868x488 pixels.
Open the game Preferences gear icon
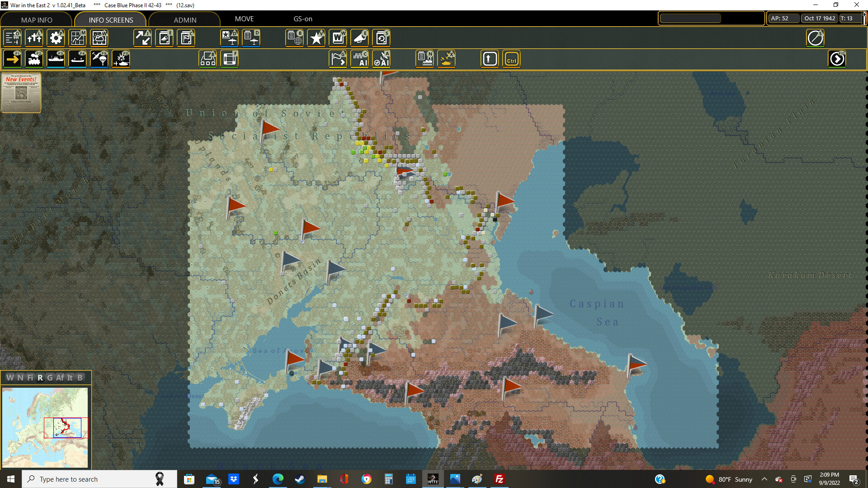[56, 38]
